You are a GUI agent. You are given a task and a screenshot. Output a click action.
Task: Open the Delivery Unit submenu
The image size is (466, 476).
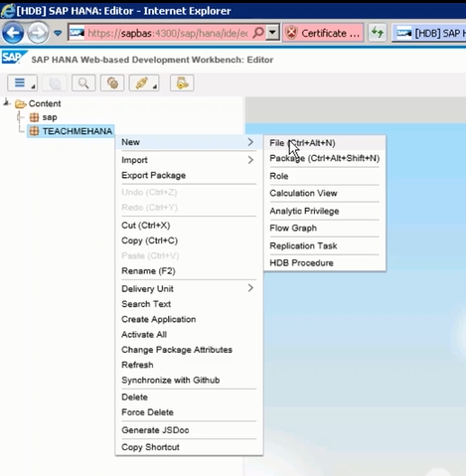pos(189,288)
